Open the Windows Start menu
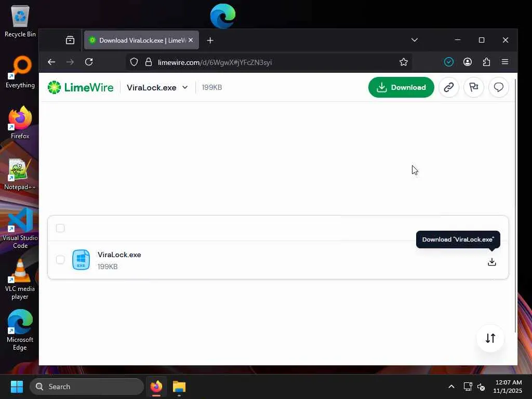This screenshot has width=532, height=399. pos(17,387)
